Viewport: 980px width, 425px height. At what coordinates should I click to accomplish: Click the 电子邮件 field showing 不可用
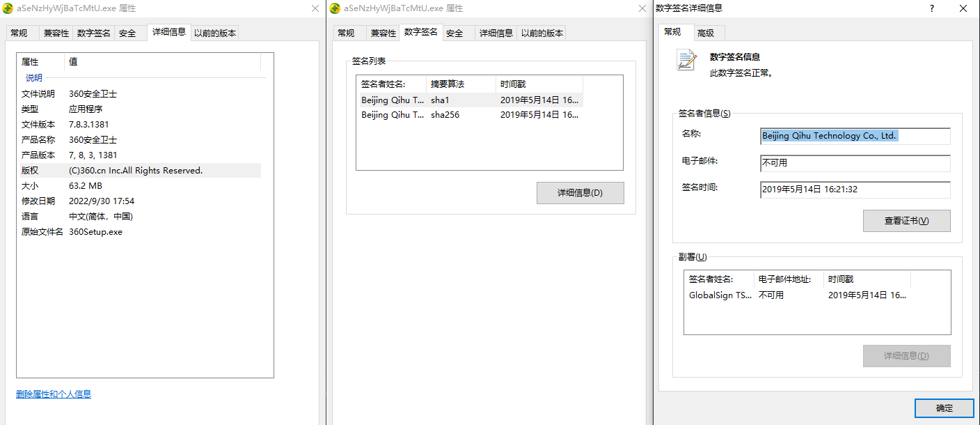coord(855,163)
